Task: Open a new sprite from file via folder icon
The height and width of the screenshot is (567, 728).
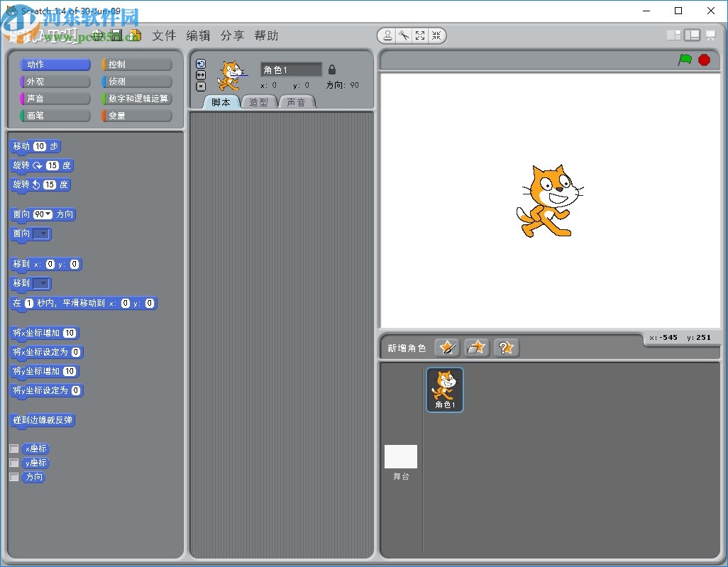Action: click(476, 347)
